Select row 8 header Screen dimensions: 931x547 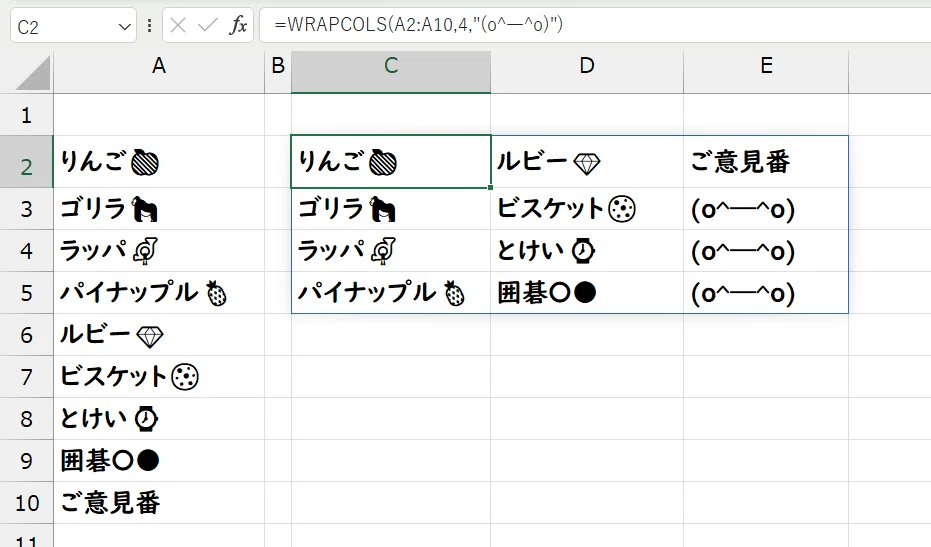[x=26, y=419]
